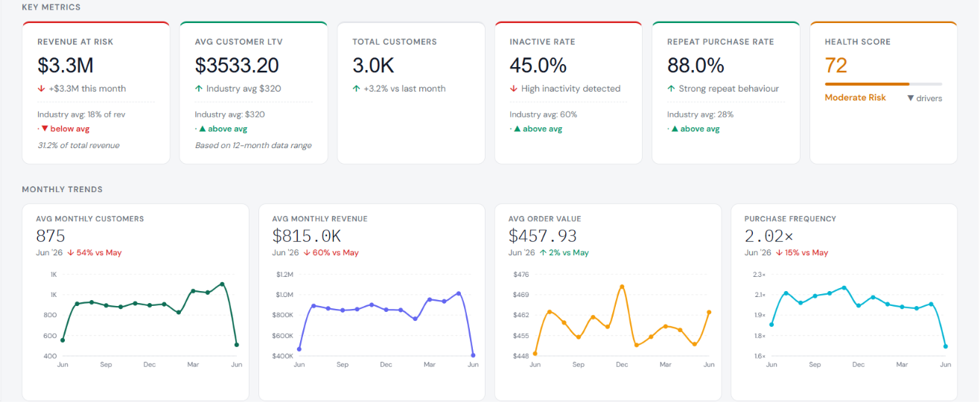Screen dimensions: 980x402
Task: Click the Total Customers title
Action: coord(395,42)
